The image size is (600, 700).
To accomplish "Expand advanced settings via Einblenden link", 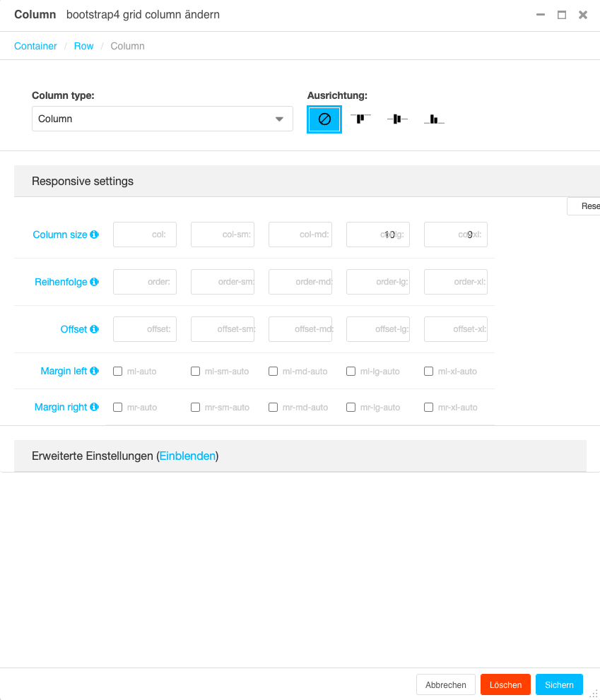I will click(x=187, y=456).
